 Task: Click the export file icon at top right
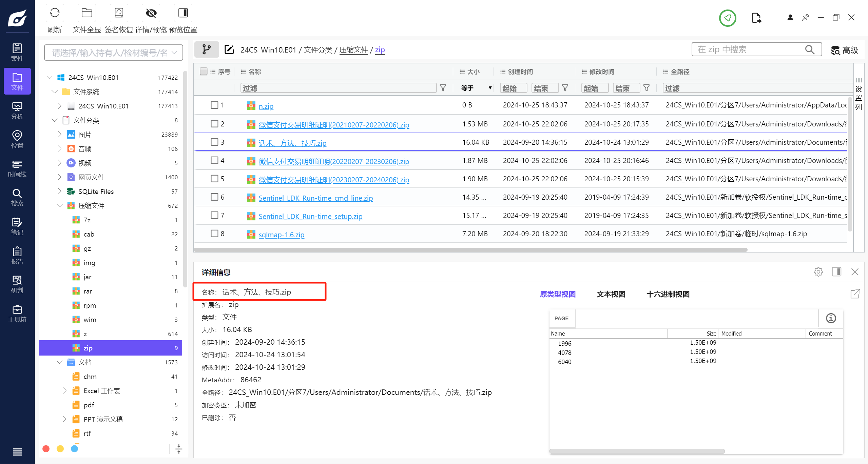pyautogui.click(x=756, y=18)
